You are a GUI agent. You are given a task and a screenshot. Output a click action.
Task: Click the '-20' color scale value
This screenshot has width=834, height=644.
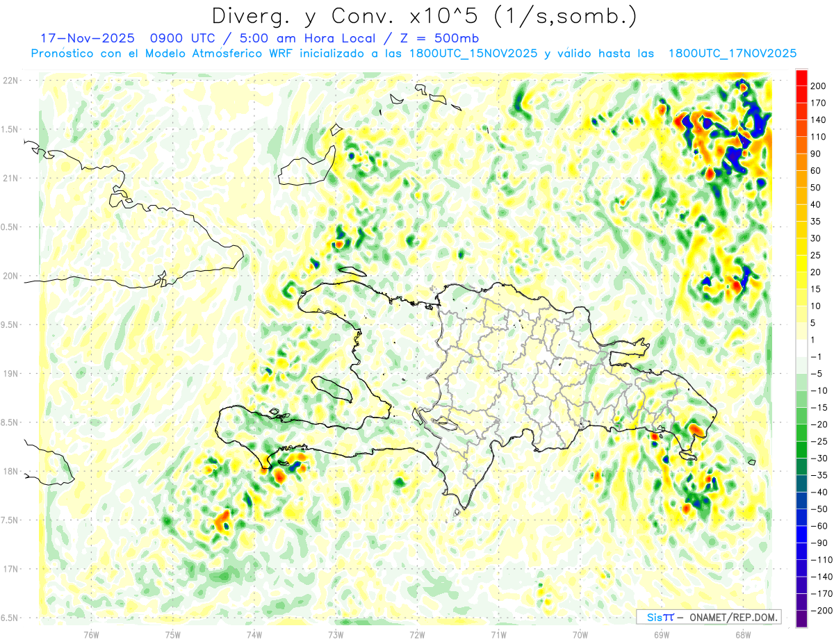pos(821,424)
